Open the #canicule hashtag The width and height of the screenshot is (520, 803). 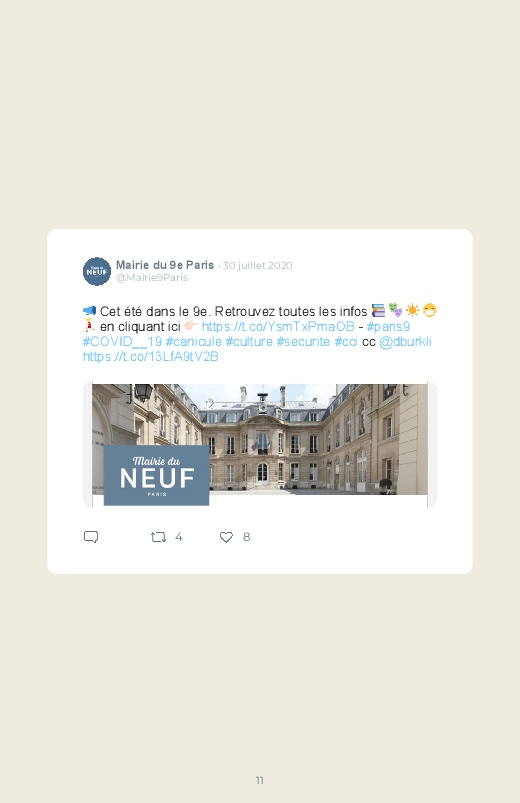(x=194, y=342)
